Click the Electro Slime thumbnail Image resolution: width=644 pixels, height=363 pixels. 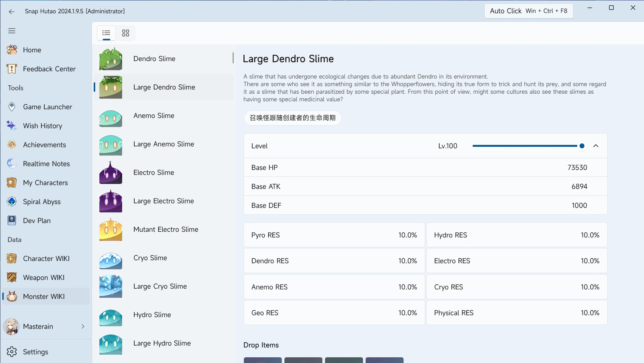tap(111, 173)
